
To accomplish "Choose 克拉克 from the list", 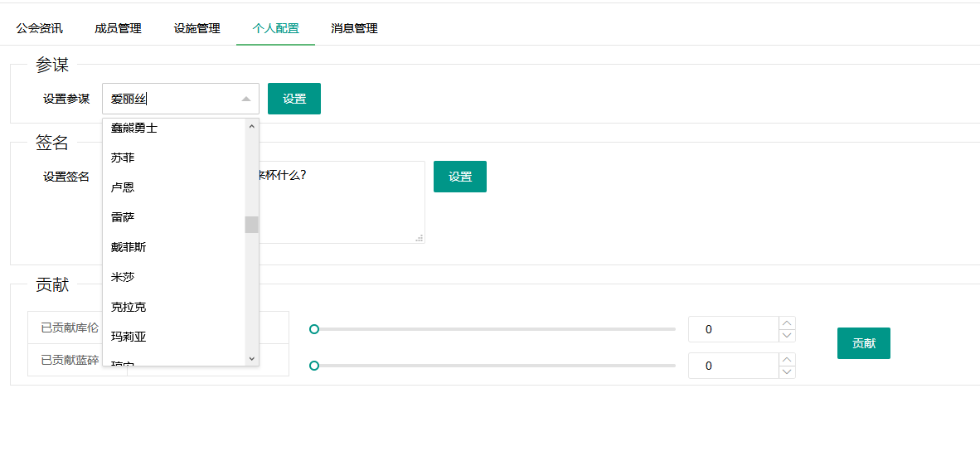I will 174,308.
